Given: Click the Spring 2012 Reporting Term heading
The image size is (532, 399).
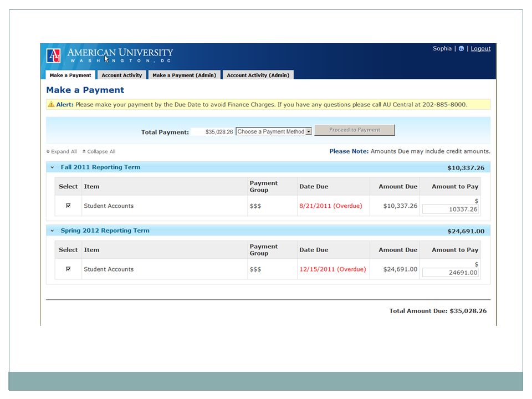Looking at the screenshot, I should (105, 231).
